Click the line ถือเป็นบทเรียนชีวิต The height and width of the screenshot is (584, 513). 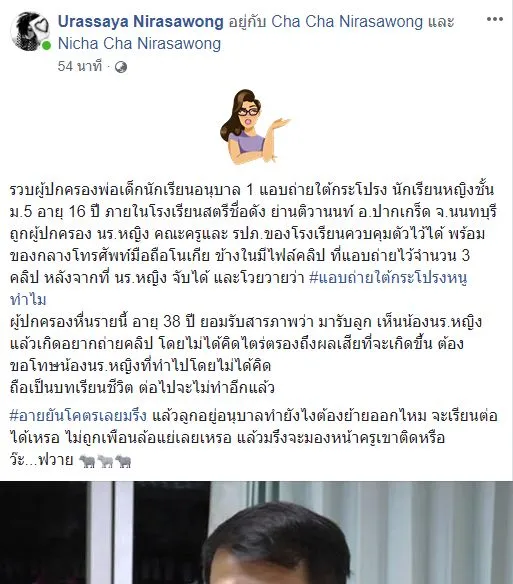tap(142, 388)
